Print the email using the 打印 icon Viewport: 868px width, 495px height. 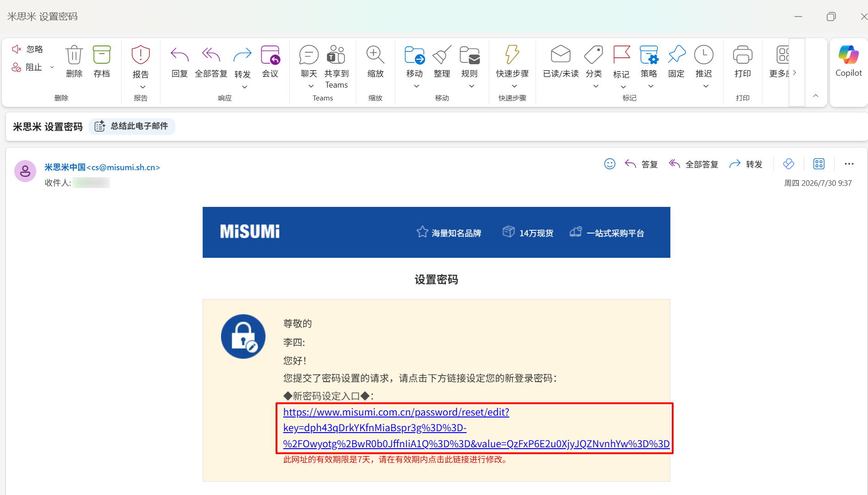pos(742,55)
